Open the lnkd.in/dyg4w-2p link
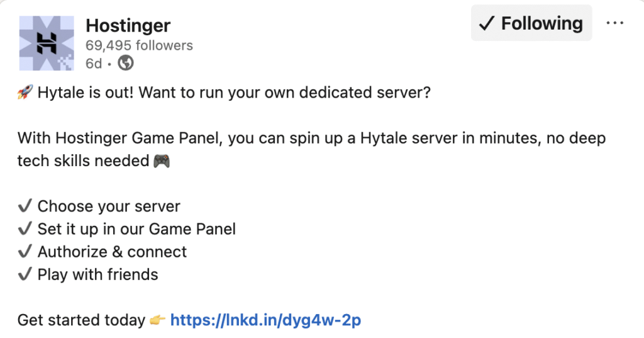 tap(265, 320)
